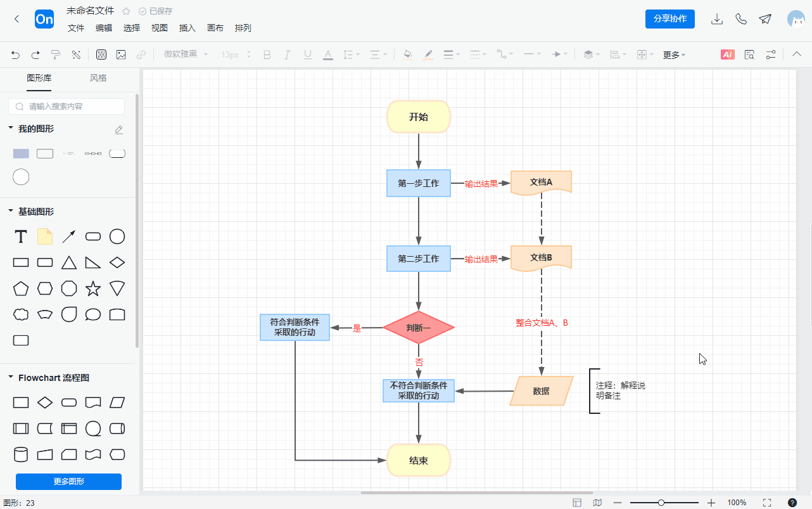This screenshot has width=812, height=509.
Task: Open the 文件 menu
Action: click(x=76, y=28)
